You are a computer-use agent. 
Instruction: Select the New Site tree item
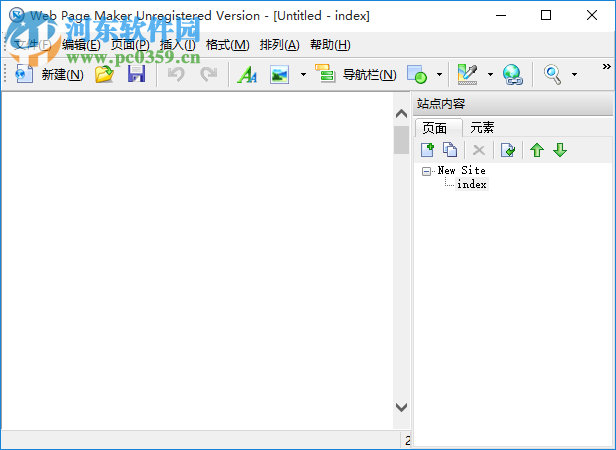point(461,170)
